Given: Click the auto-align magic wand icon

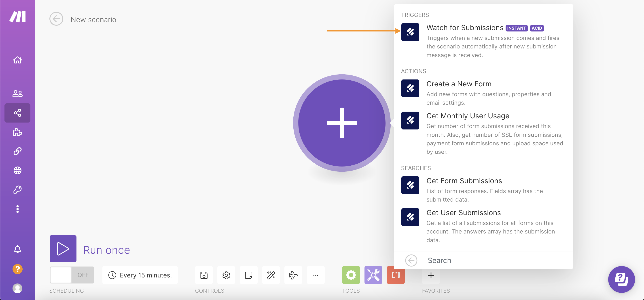Looking at the screenshot, I should 271,275.
